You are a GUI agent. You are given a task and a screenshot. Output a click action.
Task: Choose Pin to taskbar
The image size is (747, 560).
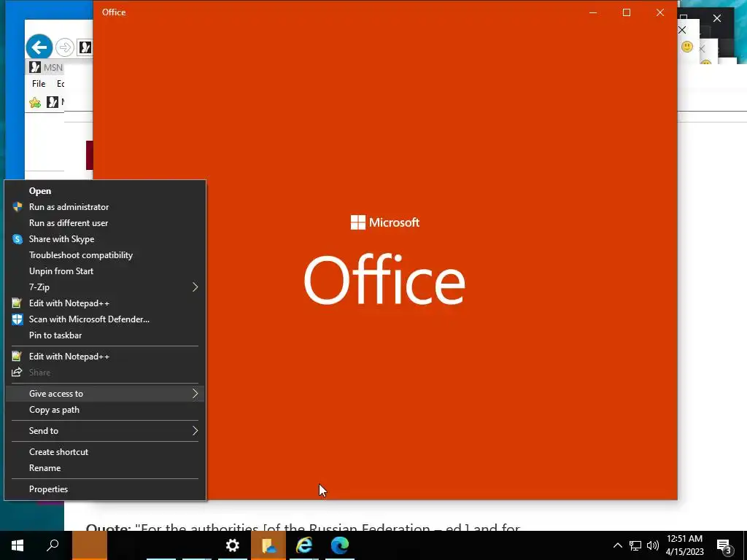[105, 335]
